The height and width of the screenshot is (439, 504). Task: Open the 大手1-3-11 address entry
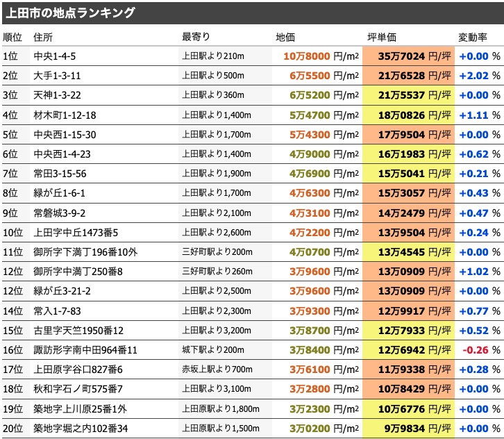[57, 76]
